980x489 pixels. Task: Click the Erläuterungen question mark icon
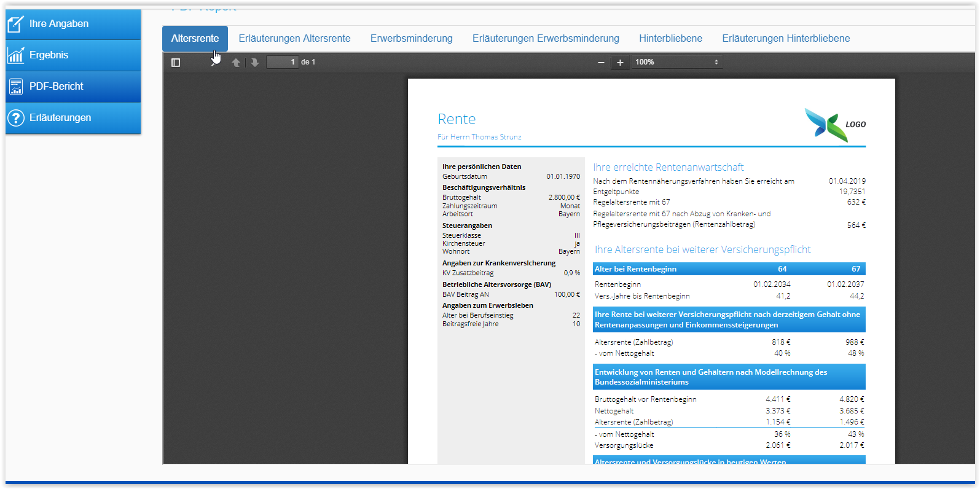(x=15, y=118)
